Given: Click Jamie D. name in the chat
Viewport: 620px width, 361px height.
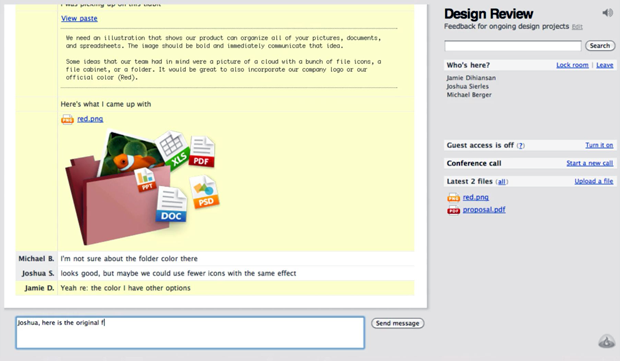Looking at the screenshot, I should (x=39, y=288).
